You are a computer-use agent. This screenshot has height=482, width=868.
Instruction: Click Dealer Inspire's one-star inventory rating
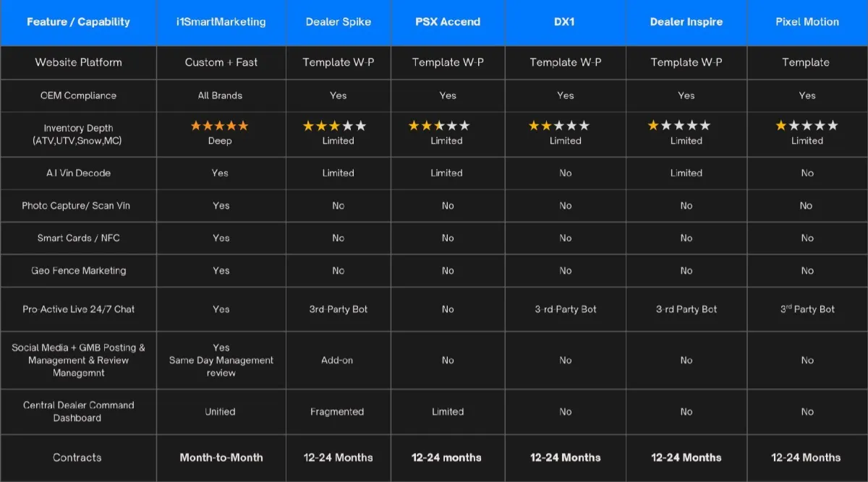pos(679,126)
